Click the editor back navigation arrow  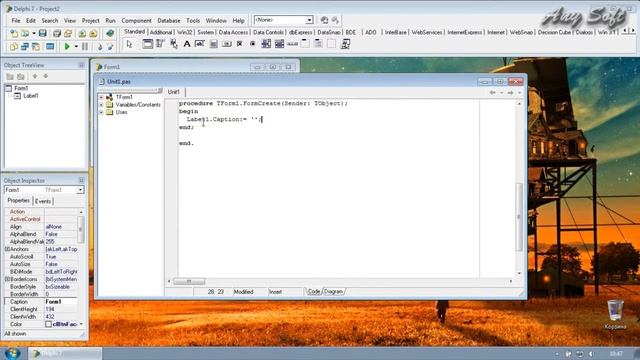pyautogui.click(x=493, y=93)
